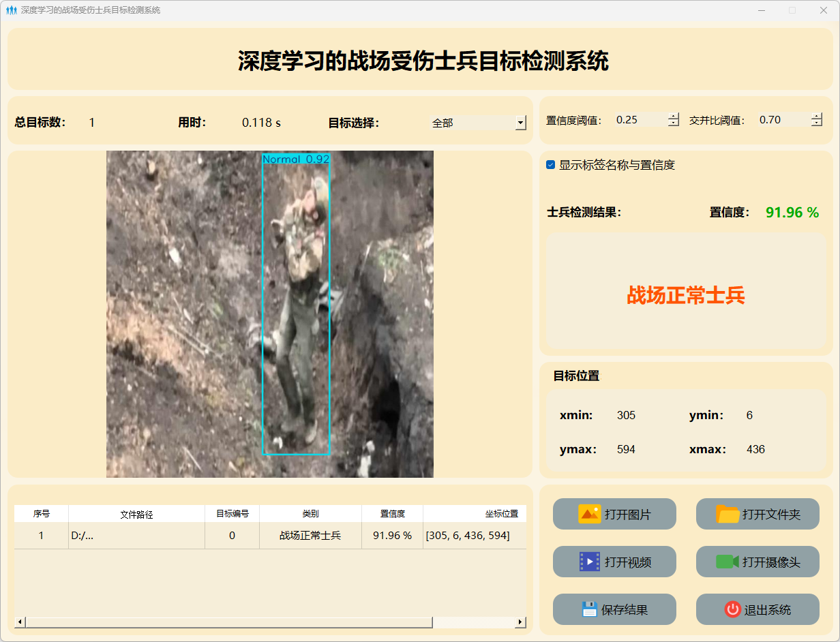The width and height of the screenshot is (840, 642).
Task: Click the 类别 column header in table
Action: [x=310, y=514]
